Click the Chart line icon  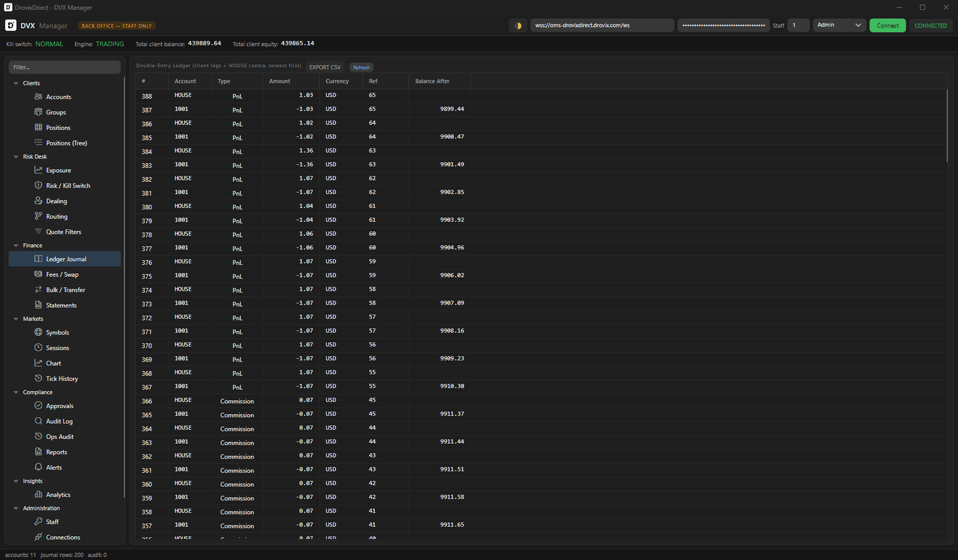click(x=38, y=363)
